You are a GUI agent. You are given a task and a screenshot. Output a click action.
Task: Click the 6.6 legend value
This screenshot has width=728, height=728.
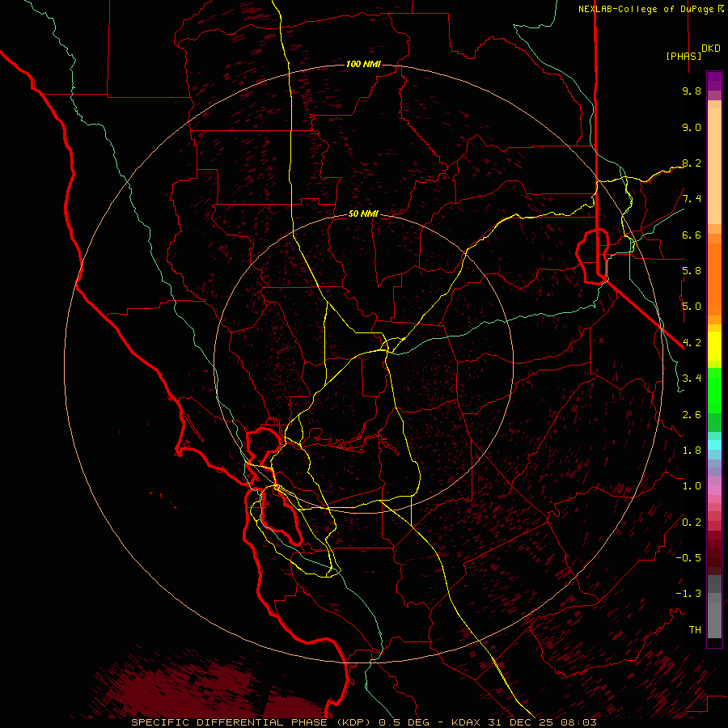coord(692,235)
